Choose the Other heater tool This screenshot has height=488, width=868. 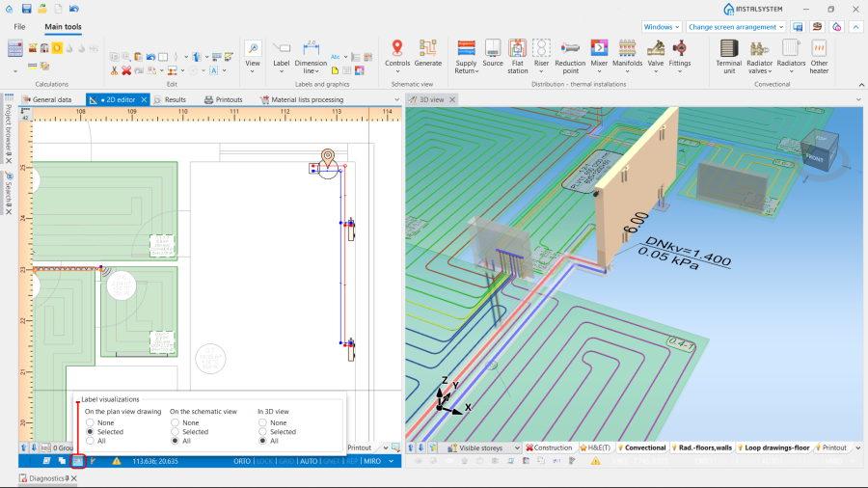tap(819, 48)
